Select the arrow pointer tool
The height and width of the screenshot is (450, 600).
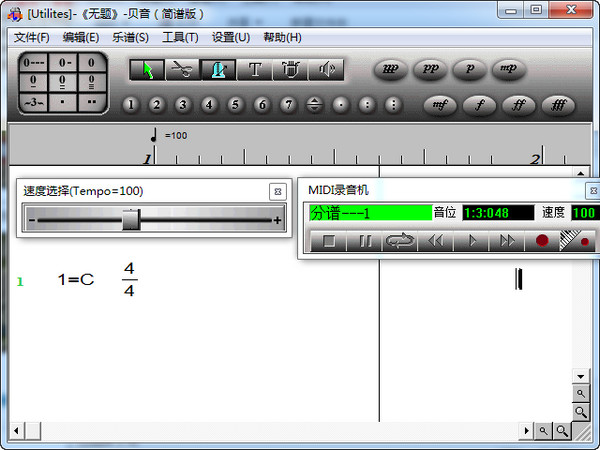(147, 69)
